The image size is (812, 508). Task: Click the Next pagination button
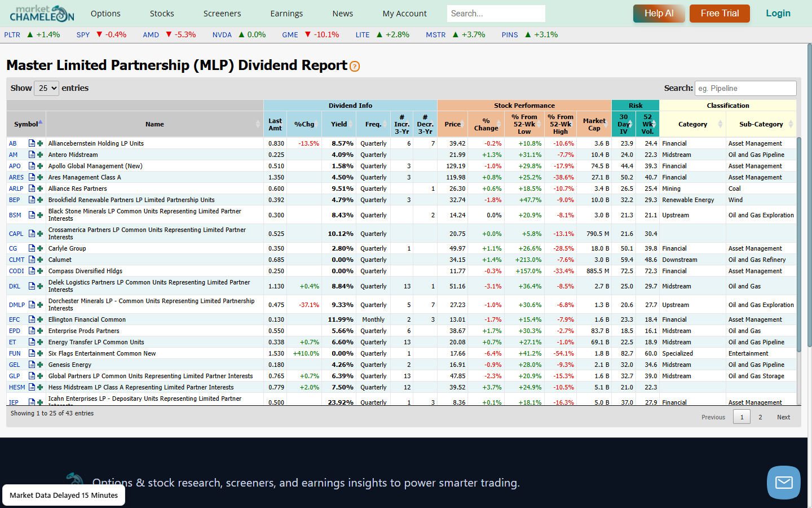784,417
